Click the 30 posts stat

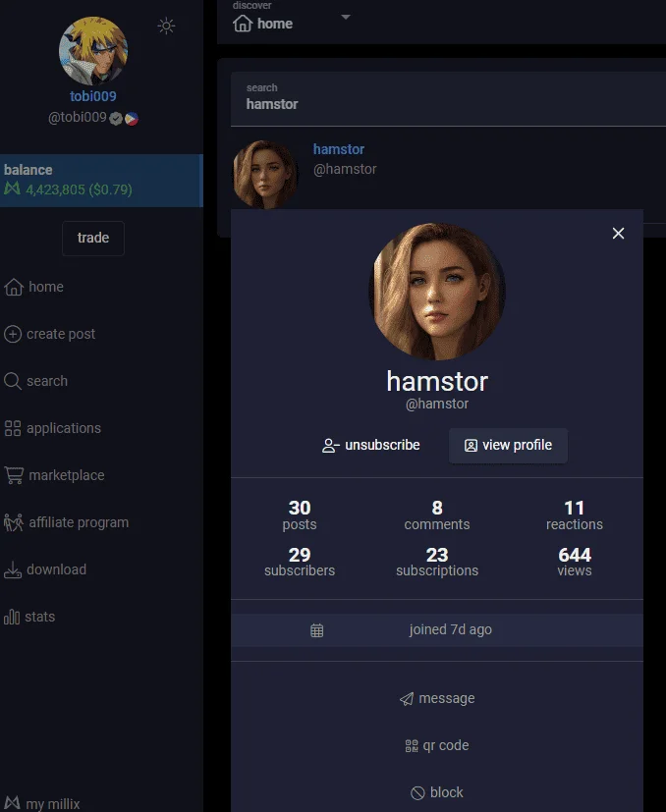[300, 515]
